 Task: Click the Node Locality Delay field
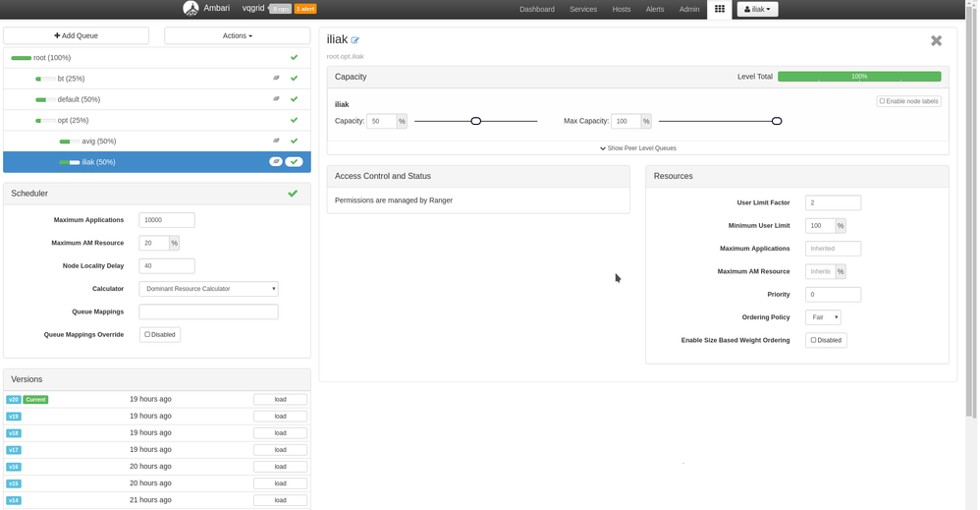point(167,266)
